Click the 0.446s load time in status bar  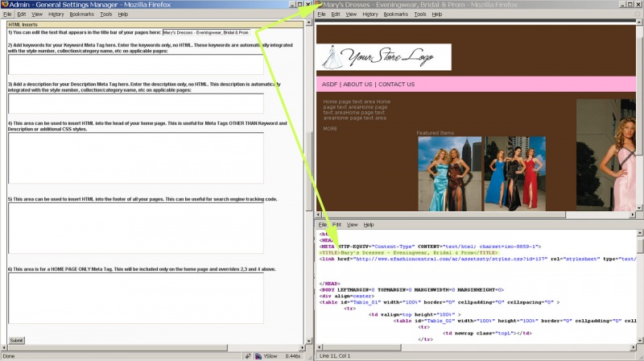[293, 356]
